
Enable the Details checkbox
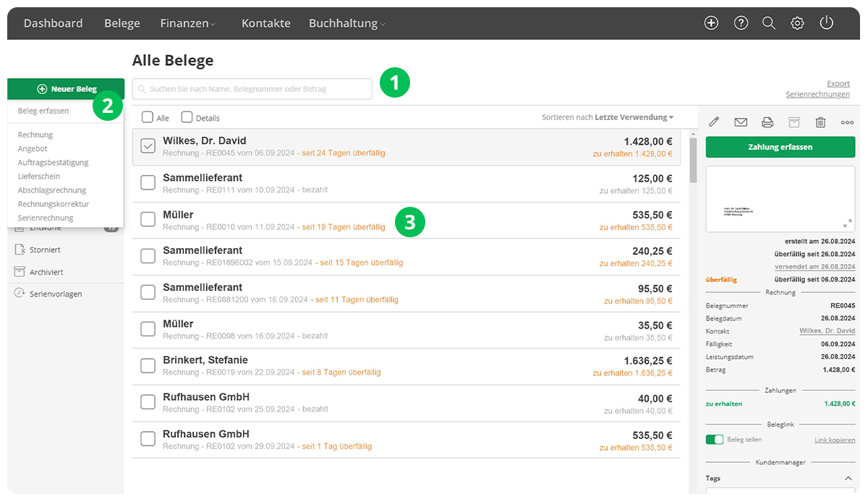[x=187, y=117]
